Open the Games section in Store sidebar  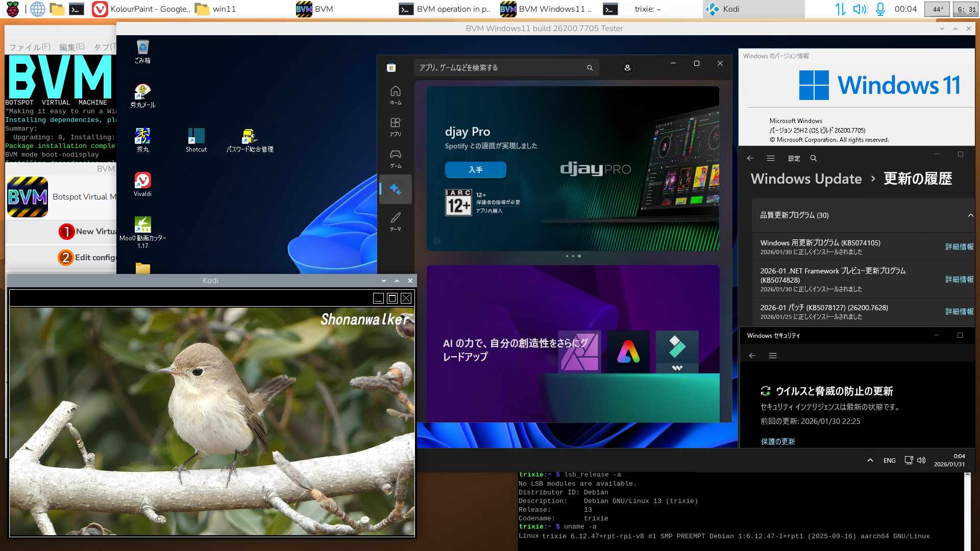395,158
